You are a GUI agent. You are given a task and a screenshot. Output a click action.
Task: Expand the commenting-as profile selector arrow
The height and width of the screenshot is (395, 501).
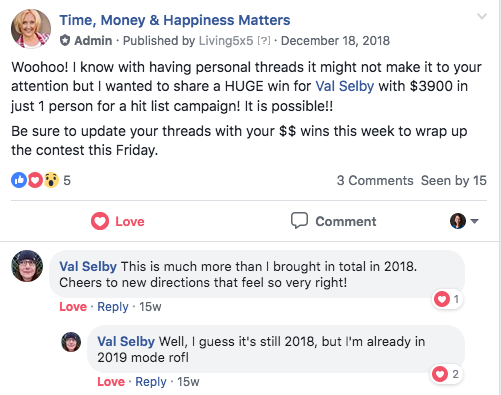point(474,221)
